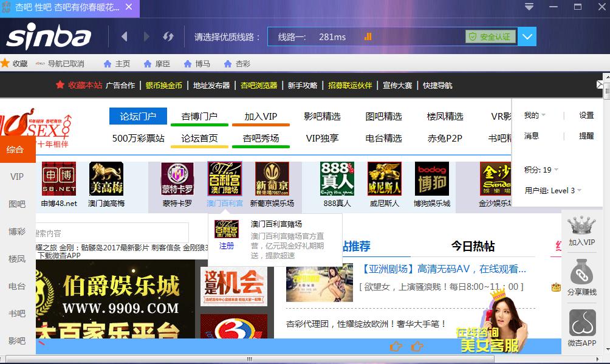The image size is (610, 364).
Task: Click the 新葡京娱乐场 logo icon
Action: pos(272,179)
